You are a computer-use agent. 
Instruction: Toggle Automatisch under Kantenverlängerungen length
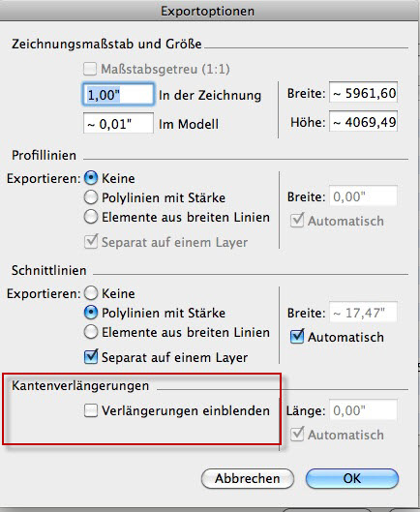pos(297,435)
